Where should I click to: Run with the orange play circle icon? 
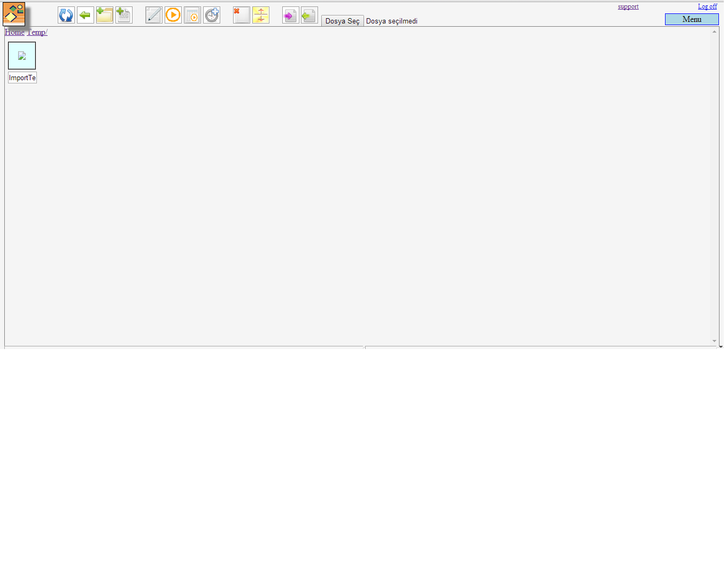pyautogui.click(x=173, y=15)
